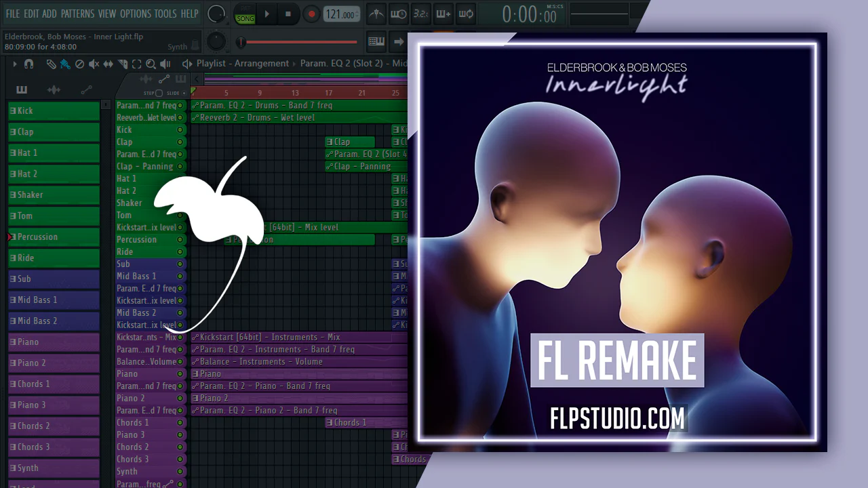
Task: Select the Slice tool
Action: point(123,64)
